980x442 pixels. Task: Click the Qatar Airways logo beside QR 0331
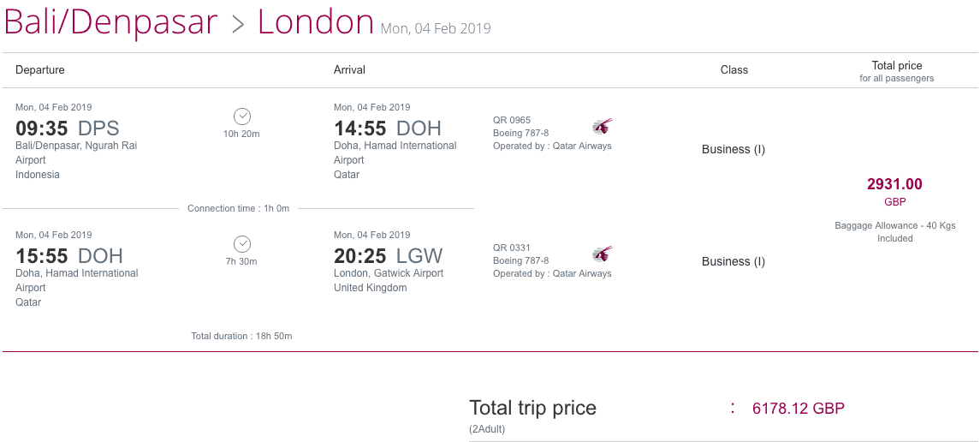point(603,254)
